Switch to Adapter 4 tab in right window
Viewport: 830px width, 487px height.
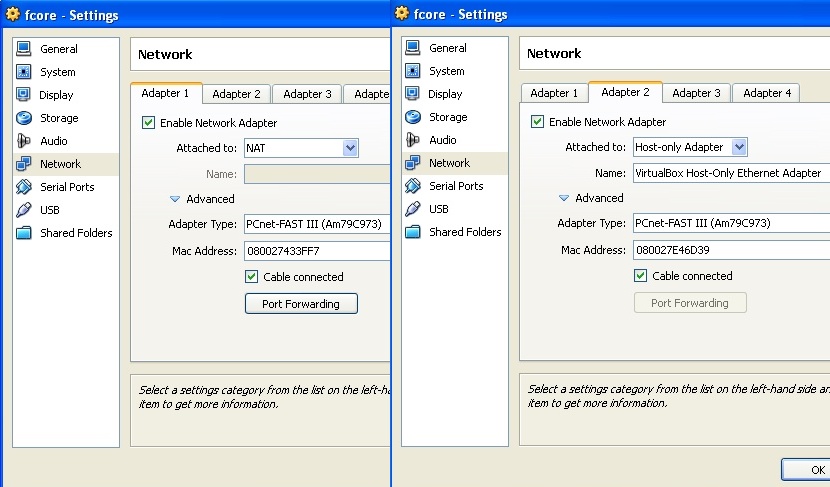point(767,93)
